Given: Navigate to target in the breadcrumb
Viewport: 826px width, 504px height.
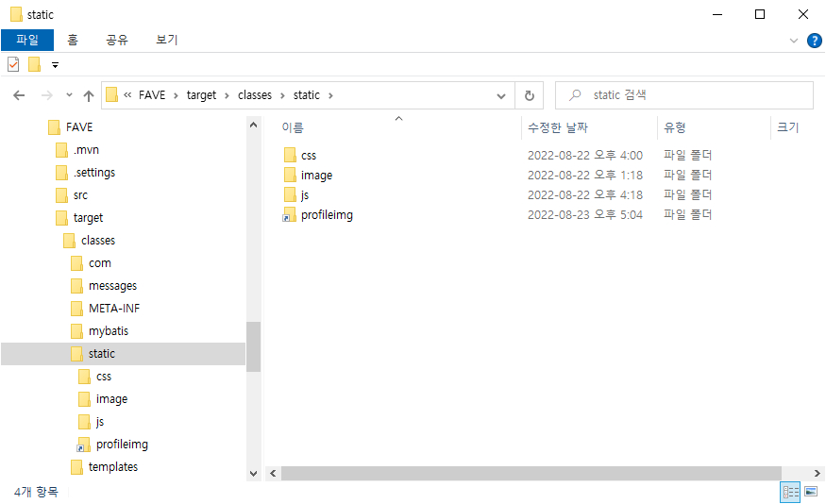Looking at the screenshot, I should click(201, 95).
